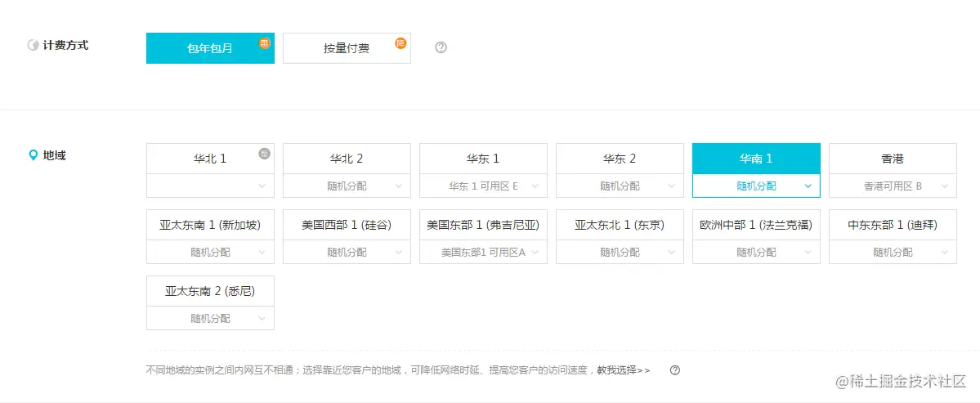This screenshot has height=403, width=980.
Task: Choose the 华北 2 region
Action: [347, 159]
